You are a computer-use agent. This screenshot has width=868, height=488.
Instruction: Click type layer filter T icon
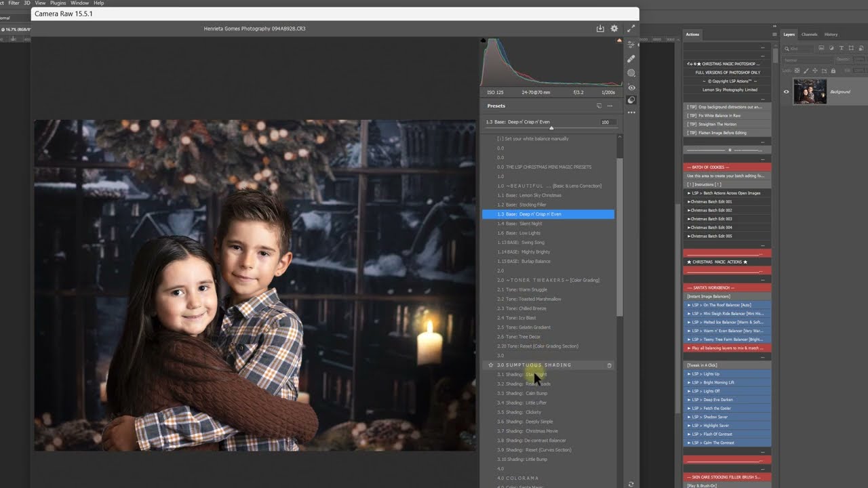pos(842,48)
